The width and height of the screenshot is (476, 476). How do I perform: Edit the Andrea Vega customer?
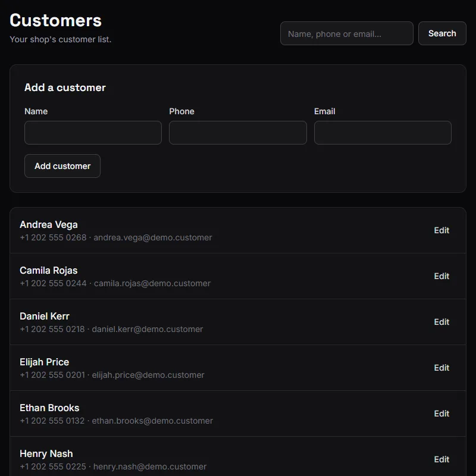click(x=441, y=230)
